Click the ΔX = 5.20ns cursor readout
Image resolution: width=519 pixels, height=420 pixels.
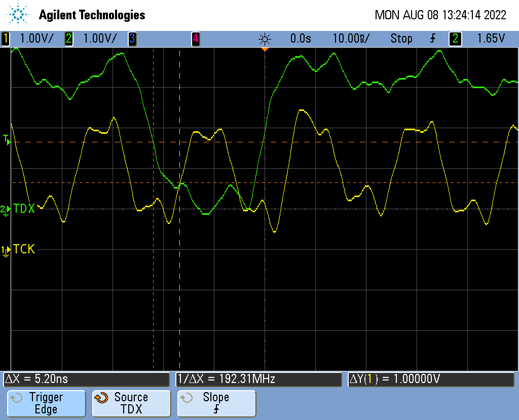point(86,379)
